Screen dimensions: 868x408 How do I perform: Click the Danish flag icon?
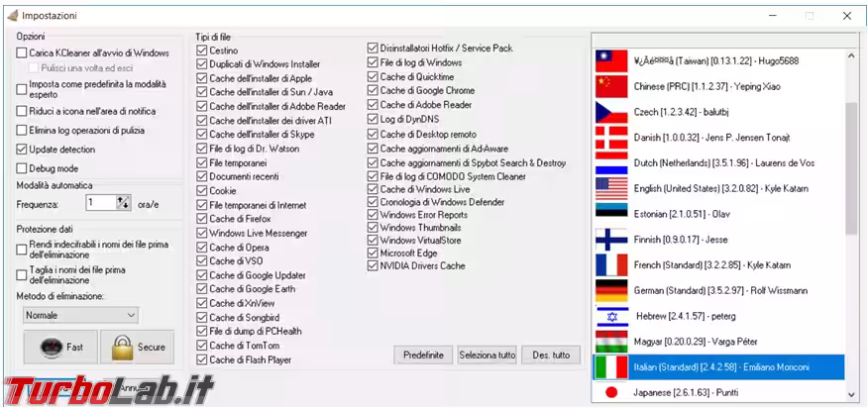coord(611,138)
